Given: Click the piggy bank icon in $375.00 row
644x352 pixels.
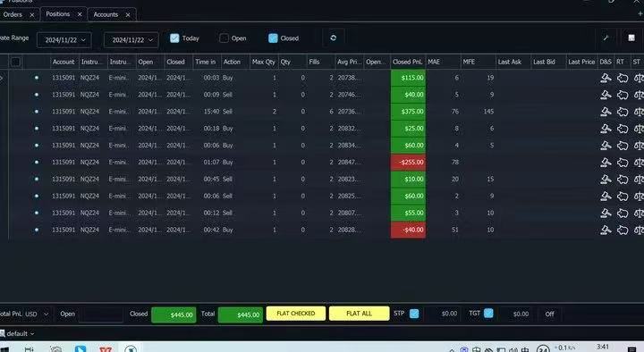Looking at the screenshot, I should click(623, 112).
